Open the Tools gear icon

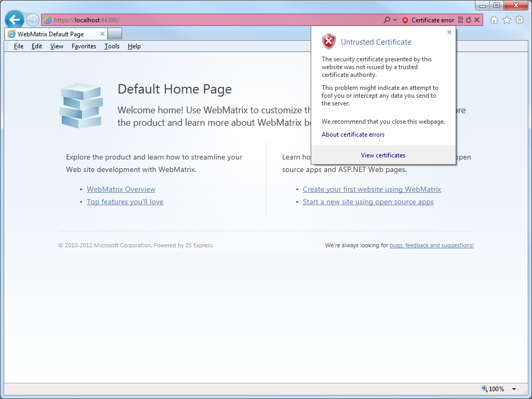click(x=520, y=20)
